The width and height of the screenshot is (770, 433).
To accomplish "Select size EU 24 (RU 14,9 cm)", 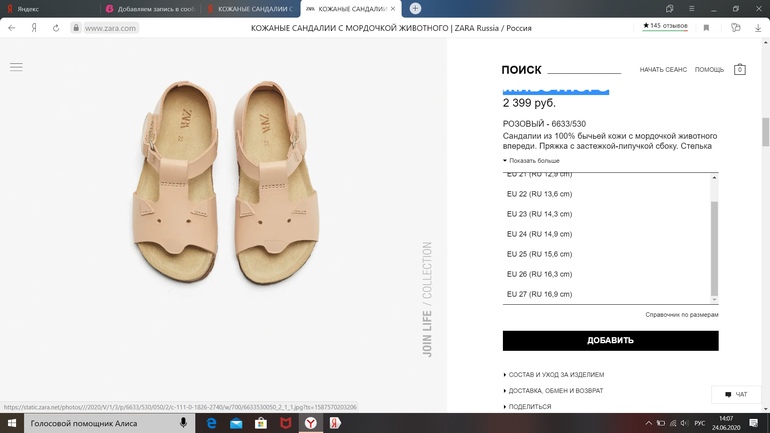I will [x=539, y=234].
